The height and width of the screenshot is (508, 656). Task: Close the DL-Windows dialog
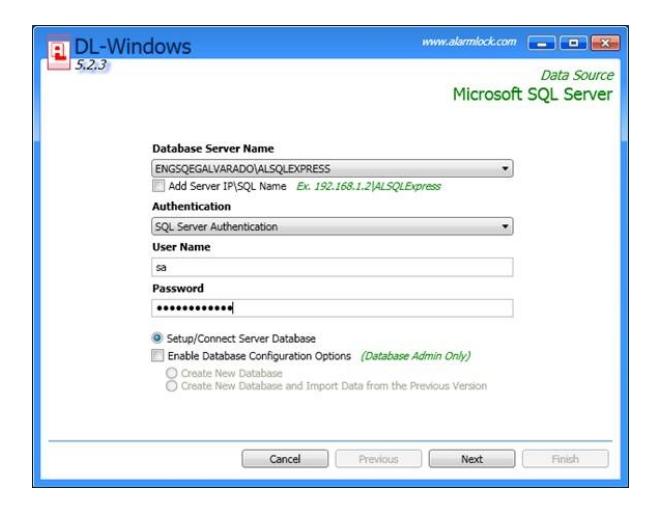click(x=605, y=43)
